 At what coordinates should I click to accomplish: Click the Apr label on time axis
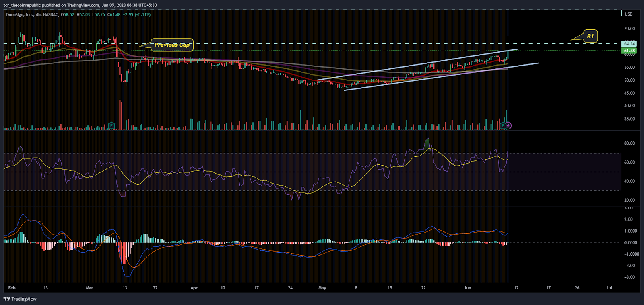click(194, 288)
